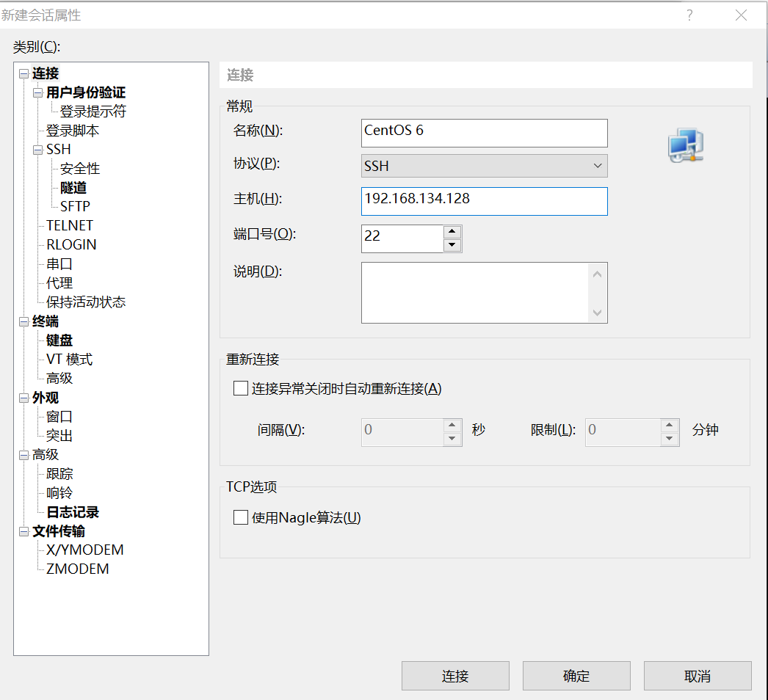This screenshot has height=700, width=768.
Task: Collapse the 外观 tree node
Action: 23,398
